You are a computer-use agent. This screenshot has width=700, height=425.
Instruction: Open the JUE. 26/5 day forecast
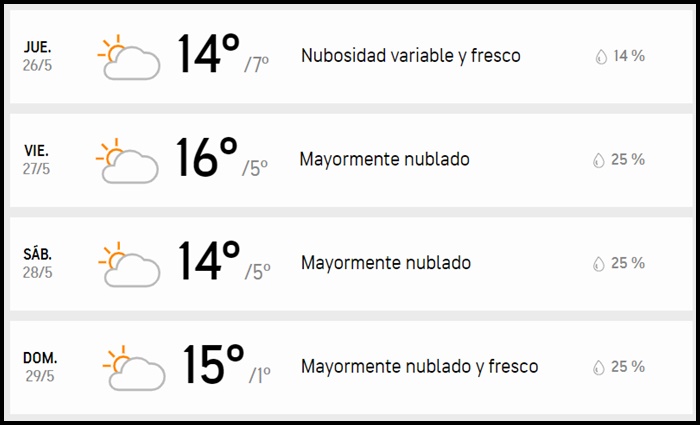click(x=37, y=56)
